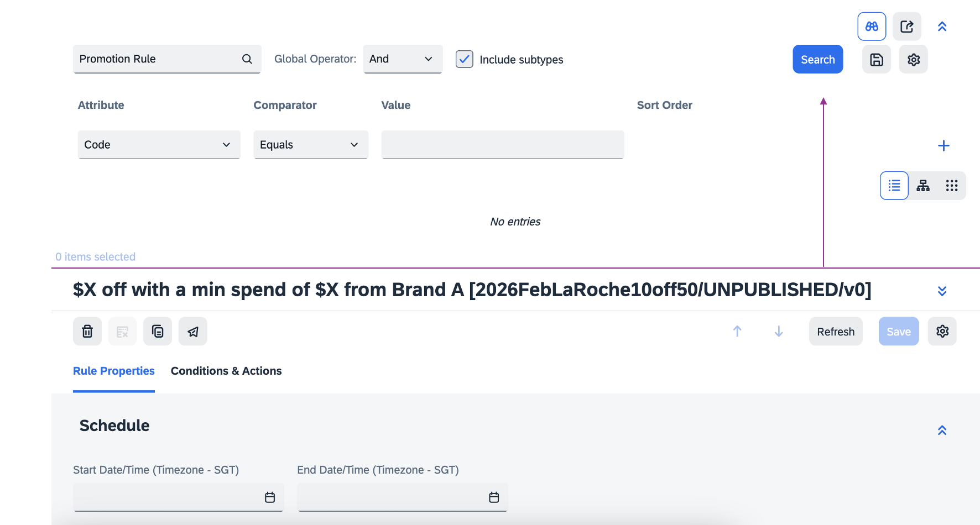980x525 pixels.
Task: Open search settings gear icon
Action: 914,60
